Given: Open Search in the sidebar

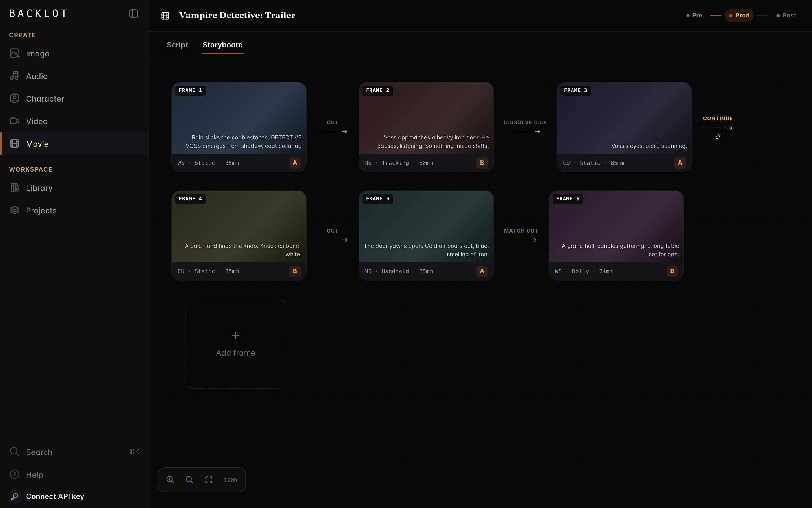Looking at the screenshot, I should 74,452.
